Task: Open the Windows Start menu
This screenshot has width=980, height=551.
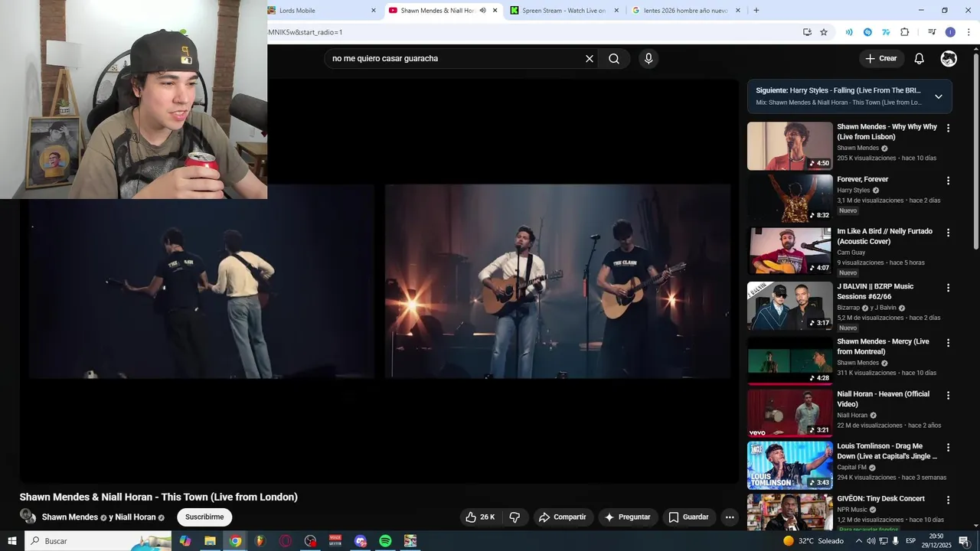Action: pos(12,541)
